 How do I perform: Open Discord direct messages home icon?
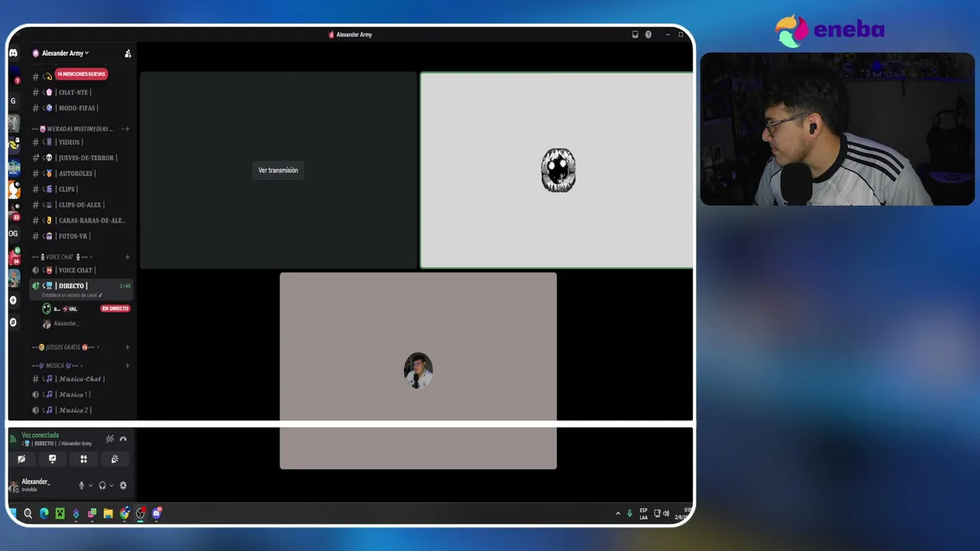[x=13, y=53]
